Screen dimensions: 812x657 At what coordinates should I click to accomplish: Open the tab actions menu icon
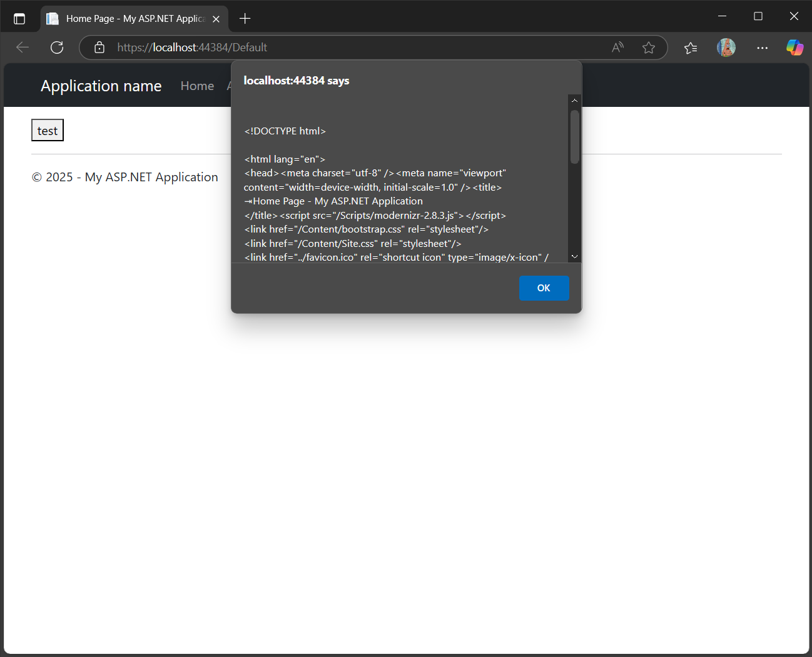[19, 19]
